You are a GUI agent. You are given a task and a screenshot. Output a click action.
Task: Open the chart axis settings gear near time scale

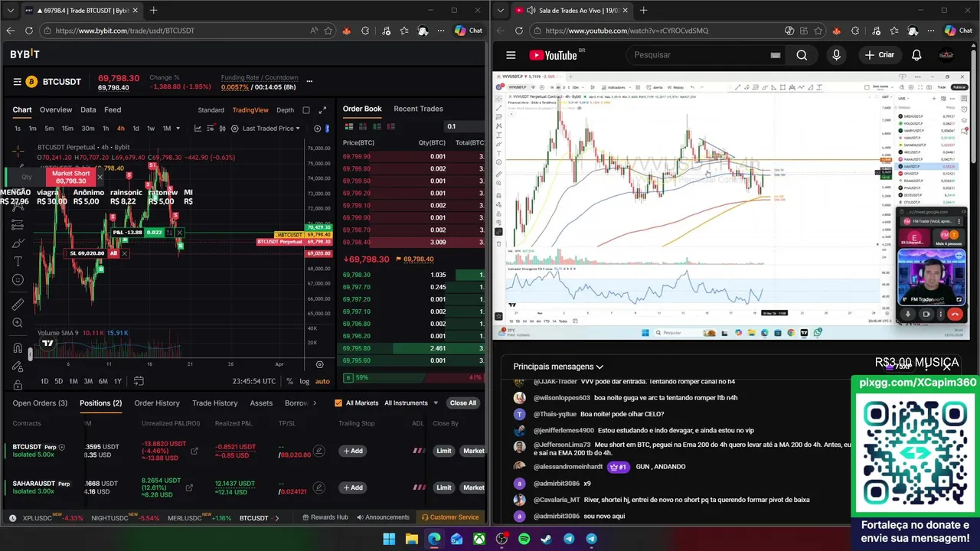pos(320,364)
